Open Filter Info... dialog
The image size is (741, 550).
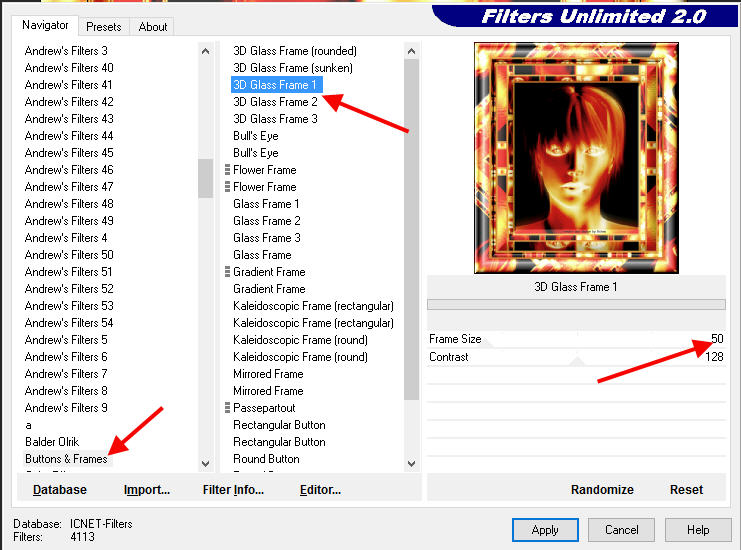(233, 490)
